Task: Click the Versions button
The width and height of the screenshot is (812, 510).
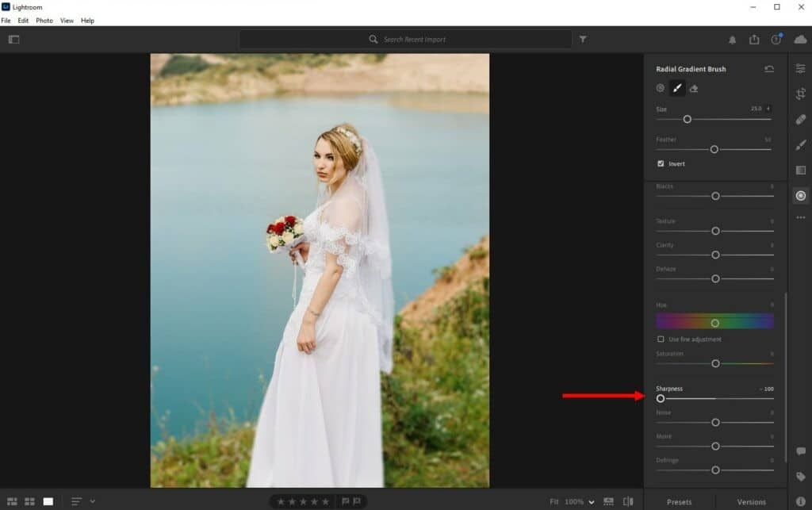Action: [x=751, y=501]
